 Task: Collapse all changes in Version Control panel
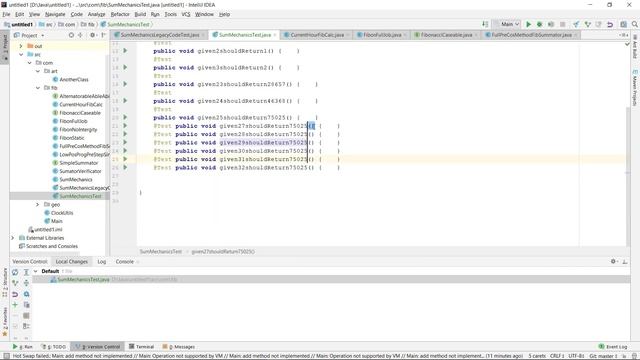click(26, 283)
